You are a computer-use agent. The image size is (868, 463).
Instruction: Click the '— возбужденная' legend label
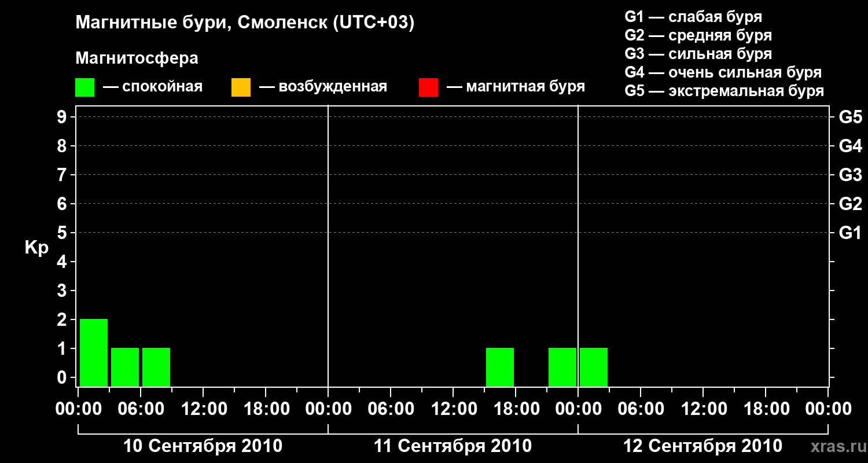(323, 87)
